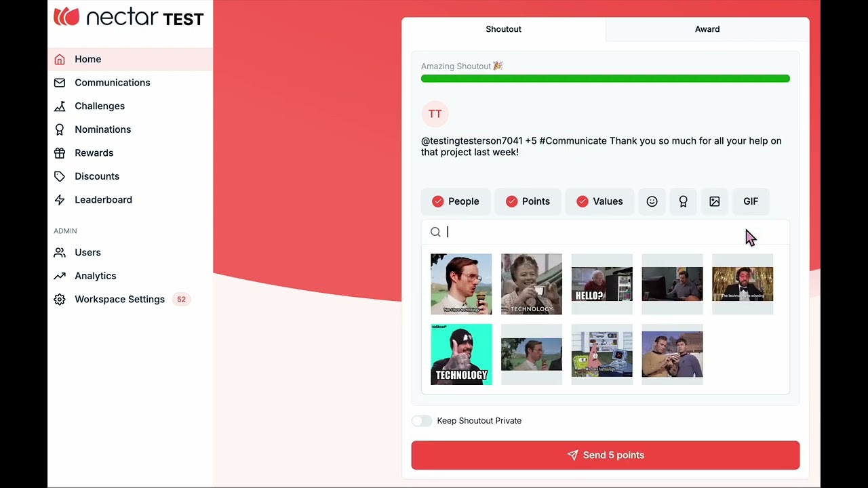The height and width of the screenshot is (488, 868).
Task: Click the Nectar logo
Action: pyautogui.click(x=129, y=17)
